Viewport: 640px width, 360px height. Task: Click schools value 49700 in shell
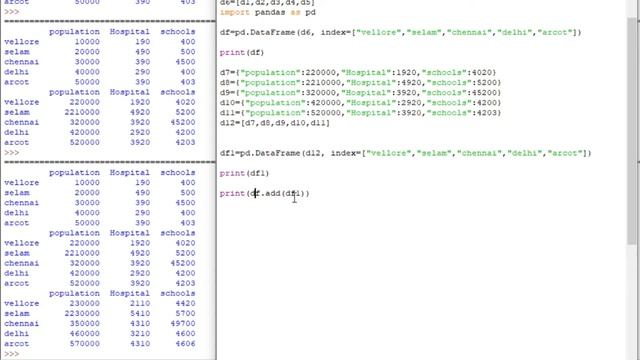click(x=183, y=323)
